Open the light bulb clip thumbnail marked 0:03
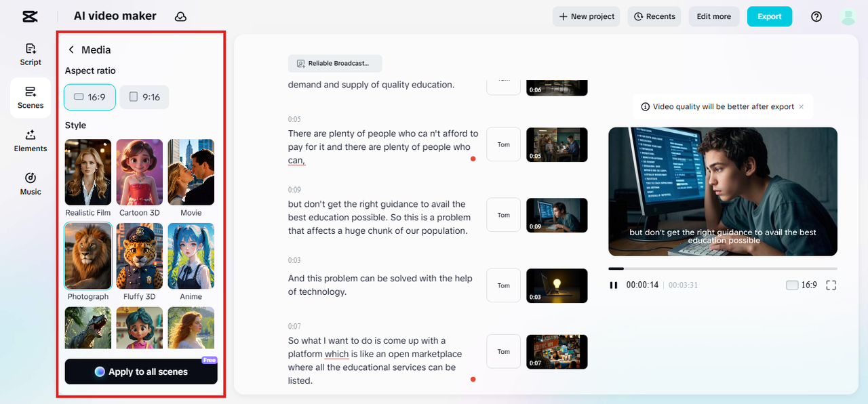This screenshot has width=868, height=404. pyautogui.click(x=557, y=285)
